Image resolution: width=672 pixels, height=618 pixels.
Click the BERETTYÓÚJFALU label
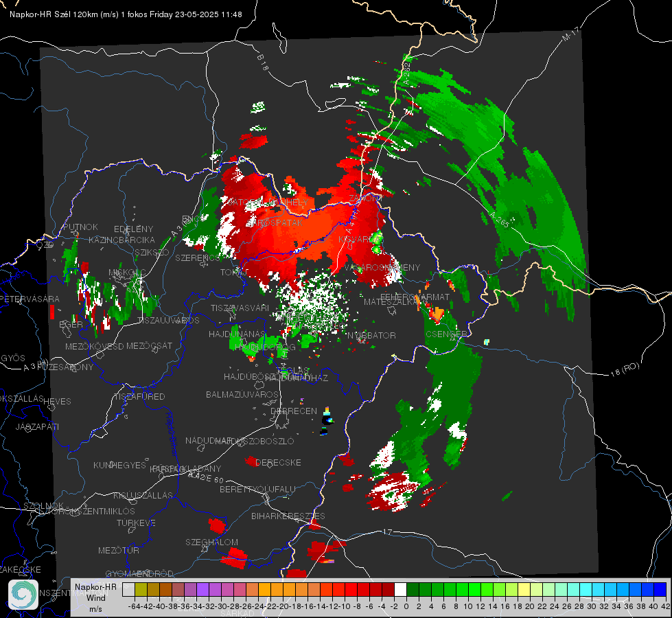click(x=257, y=490)
